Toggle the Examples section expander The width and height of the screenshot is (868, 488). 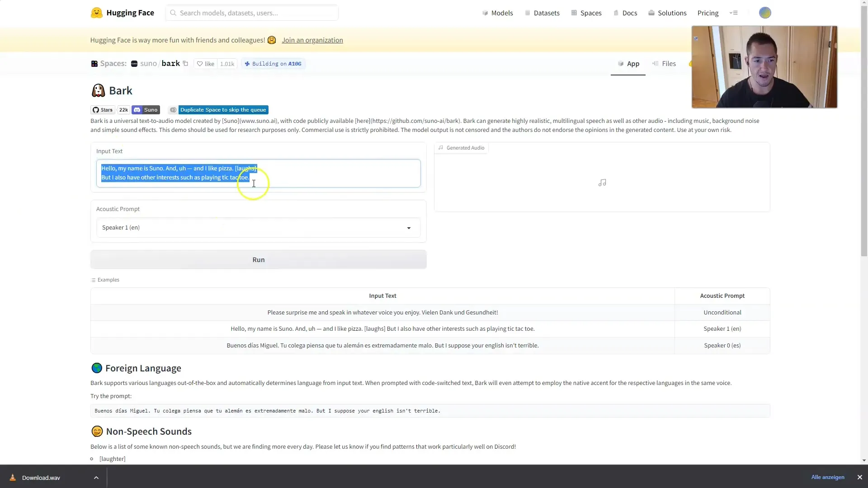105,279
